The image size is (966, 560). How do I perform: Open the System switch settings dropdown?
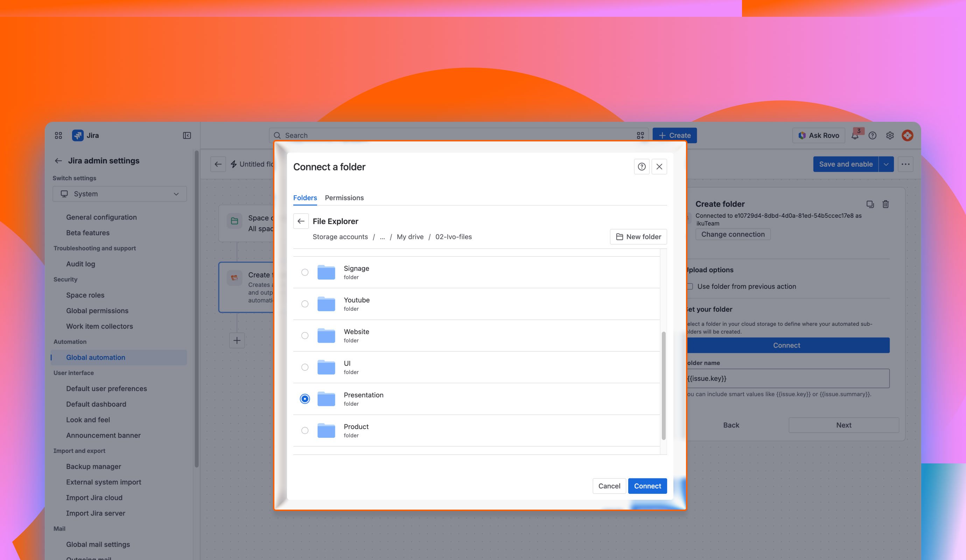tap(120, 194)
